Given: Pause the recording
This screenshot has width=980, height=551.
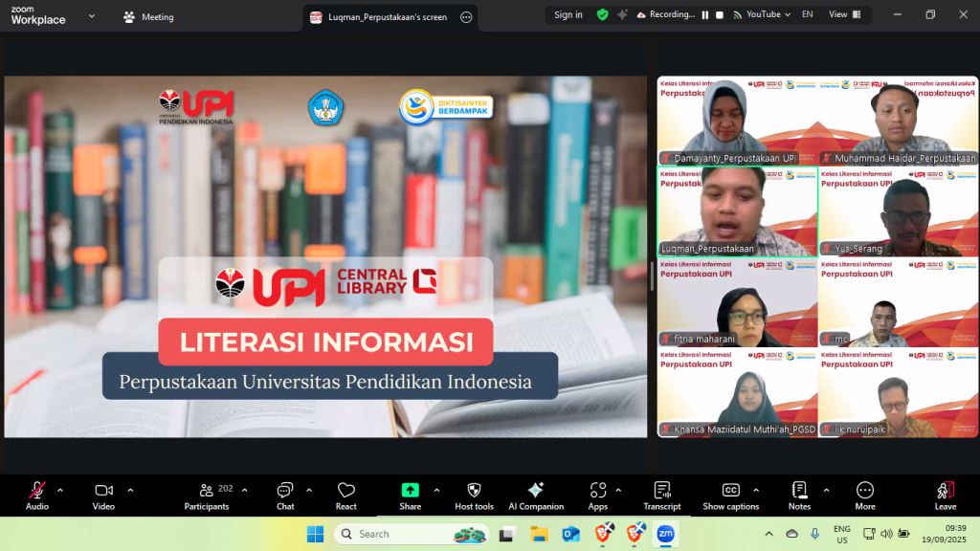Looking at the screenshot, I should click(x=705, y=15).
